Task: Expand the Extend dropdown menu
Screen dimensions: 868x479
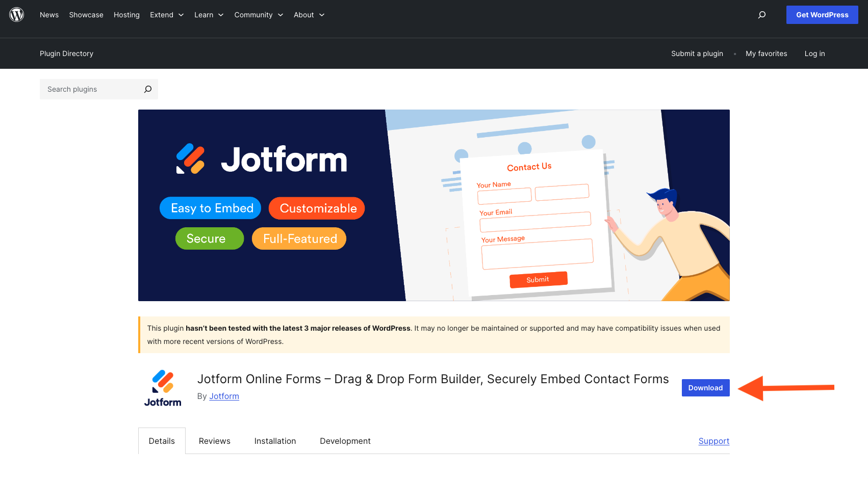Action: click(x=167, y=15)
